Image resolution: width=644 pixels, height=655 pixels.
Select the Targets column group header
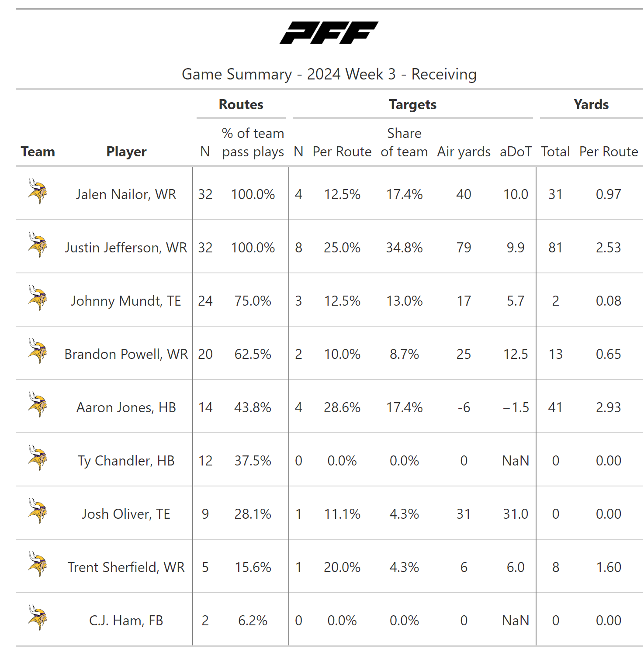click(412, 105)
